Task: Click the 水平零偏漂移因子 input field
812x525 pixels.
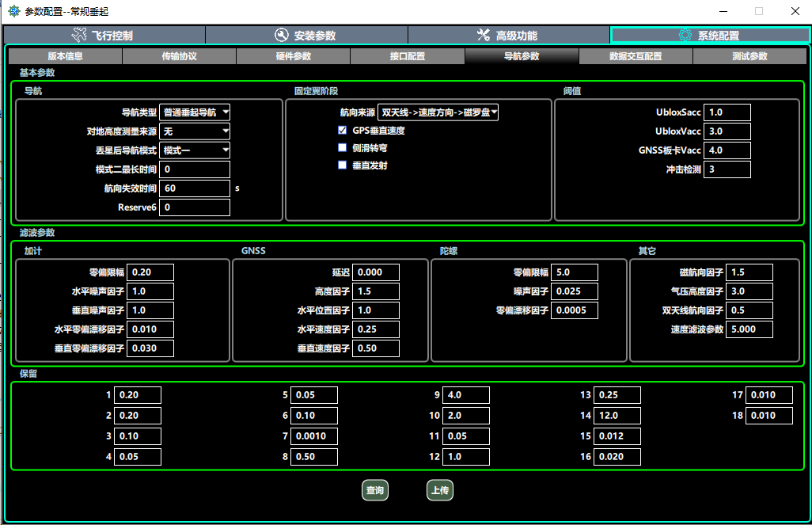Action: point(150,329)
